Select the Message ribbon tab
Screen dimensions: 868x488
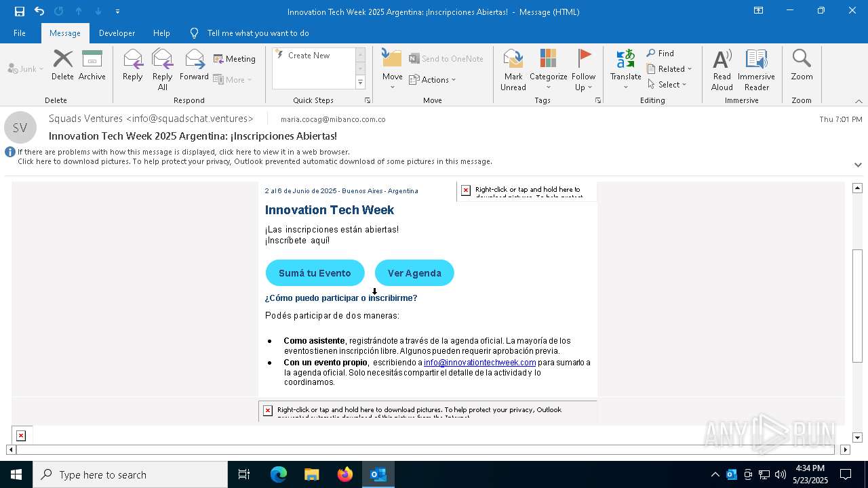(x=65, y=33)
